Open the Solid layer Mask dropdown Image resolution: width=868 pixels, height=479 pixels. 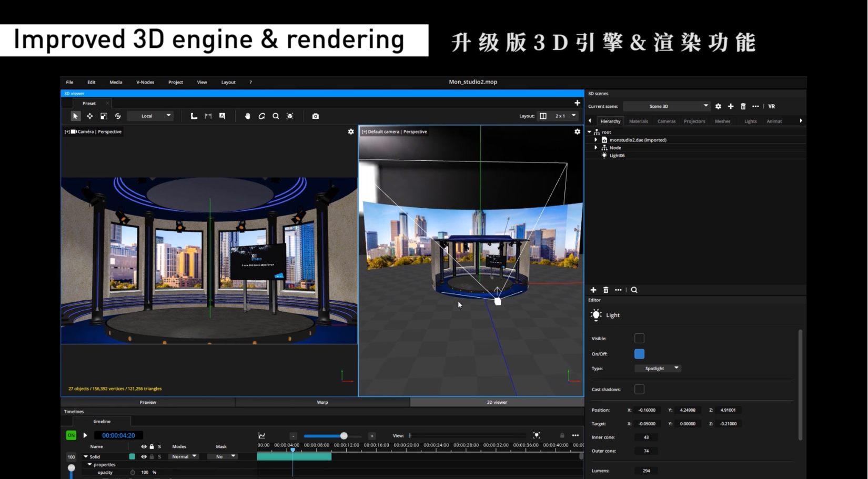click(222, 457)
